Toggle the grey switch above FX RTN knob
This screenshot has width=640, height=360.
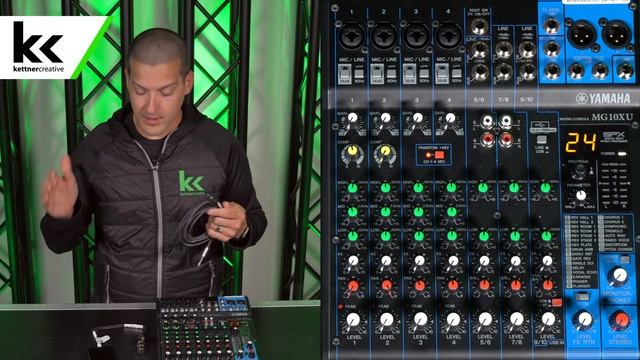pyautogui.click(x=581, y=297)
